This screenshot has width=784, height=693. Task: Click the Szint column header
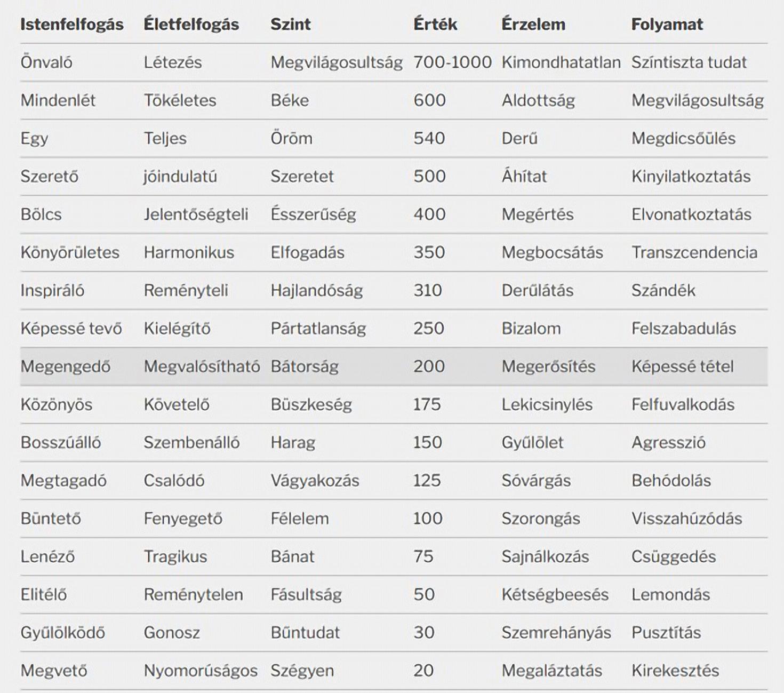coord(291,25)
